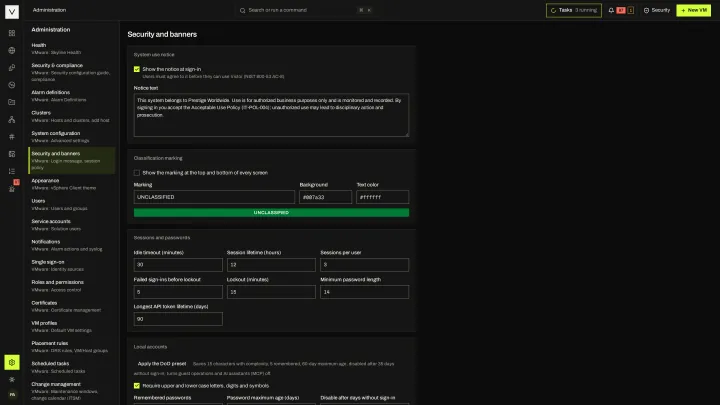Open Health in the Administration menu
This screenshot has width=720, height=405.
click(72, 49)
